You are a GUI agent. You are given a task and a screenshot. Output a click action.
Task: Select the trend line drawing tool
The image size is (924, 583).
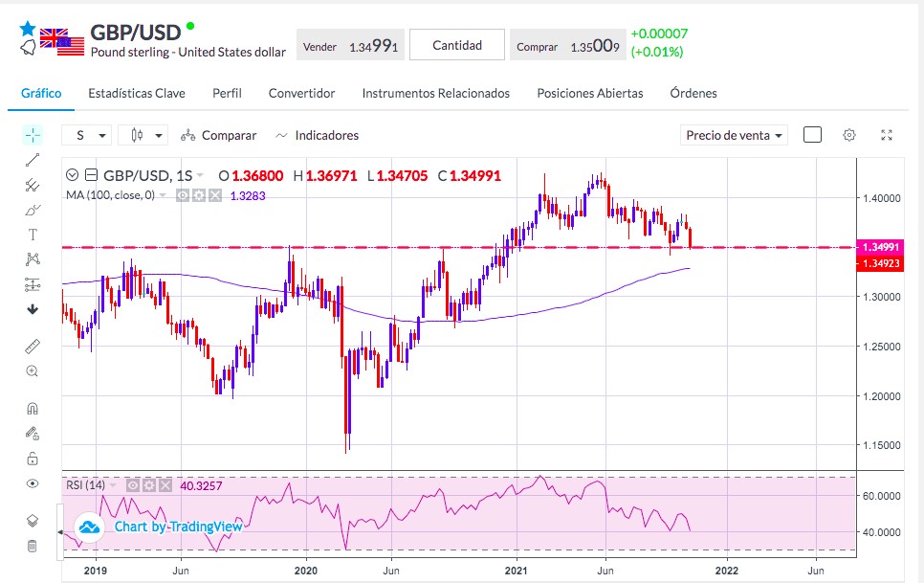(x=33, y=160)
